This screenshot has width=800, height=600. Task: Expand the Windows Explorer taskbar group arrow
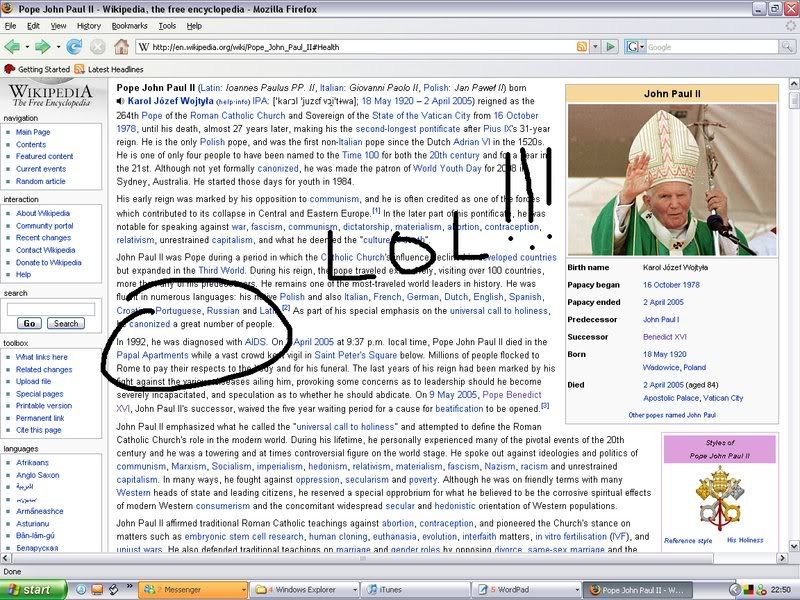tap(355, 590)
